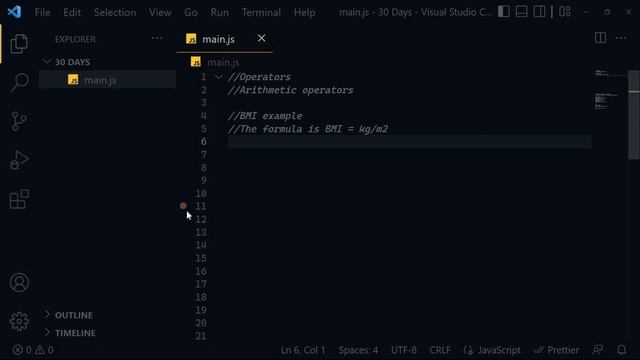
Task: Click Prettier status bar item
Action: (556, 350)
